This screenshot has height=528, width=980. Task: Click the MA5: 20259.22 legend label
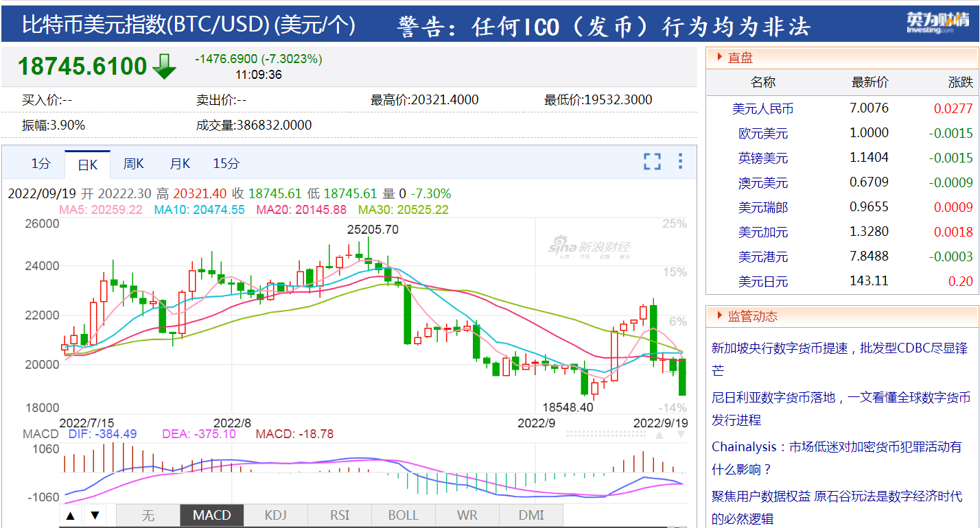tap(101, 210)
